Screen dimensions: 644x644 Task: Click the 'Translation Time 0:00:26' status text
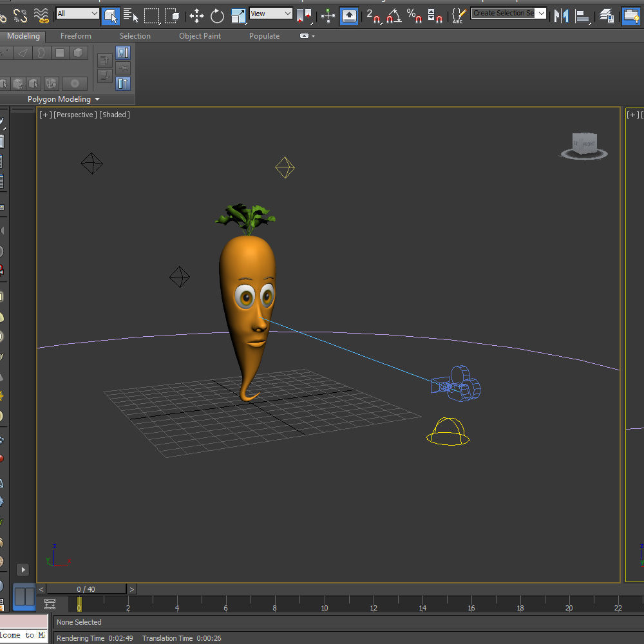(x=182, y=638)
